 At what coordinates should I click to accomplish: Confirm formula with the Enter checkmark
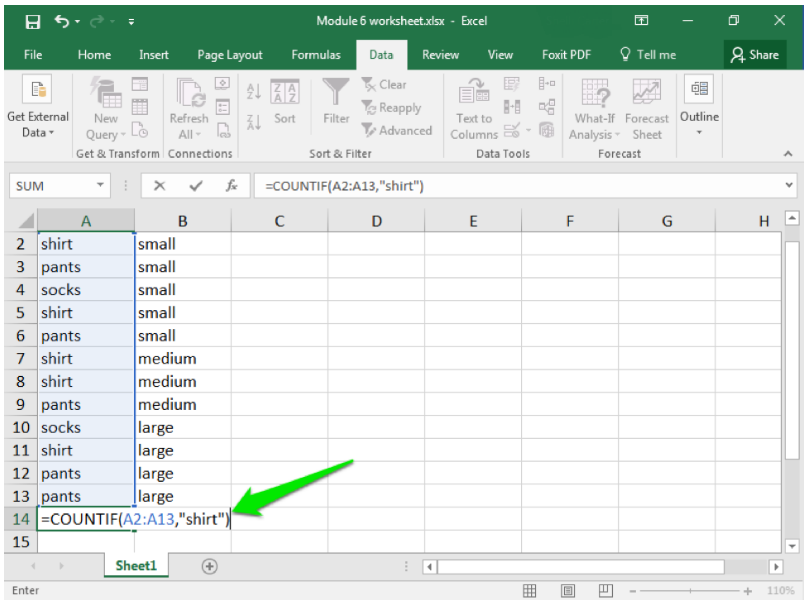click(x=196, y=186)
